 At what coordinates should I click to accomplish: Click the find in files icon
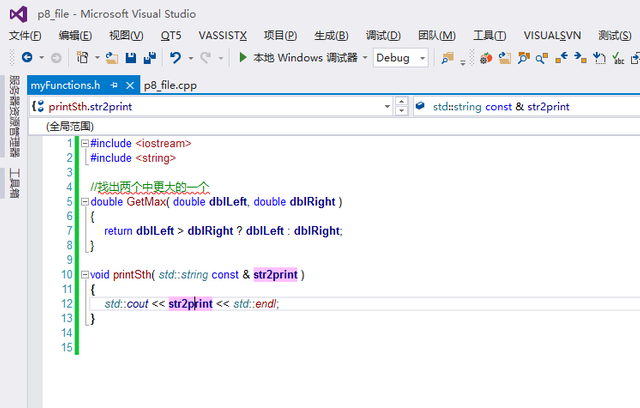pyautogui.click(x=447, y=58)
